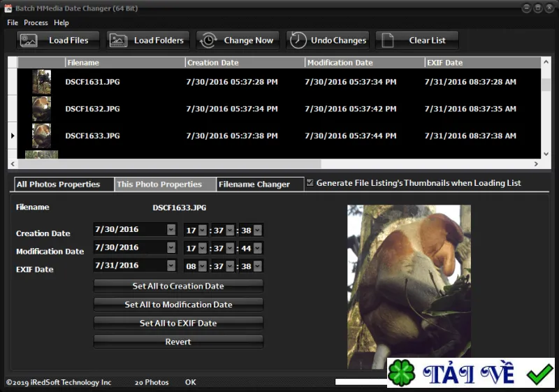The width and height of the screenshot is (559, 392).
Task: Toggle Generate File Listing's Thumbnails checkbox
Action: click(310, 182)
